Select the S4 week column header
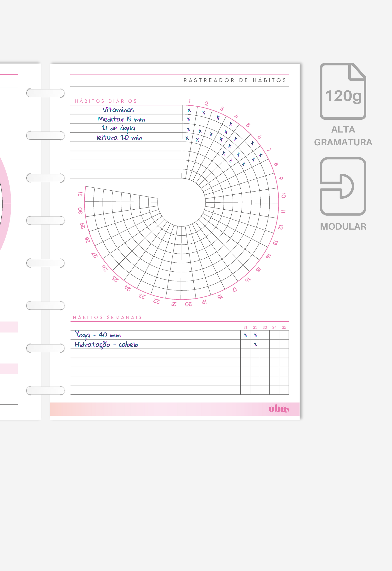392x571 pixels. [274, 327]
